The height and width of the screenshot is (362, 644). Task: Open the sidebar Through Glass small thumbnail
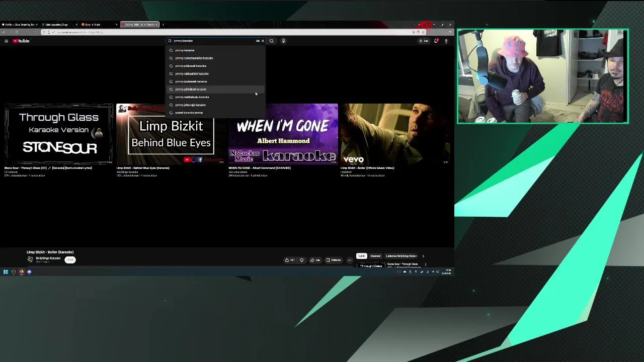pyautogui.click(x=371, y=265)
